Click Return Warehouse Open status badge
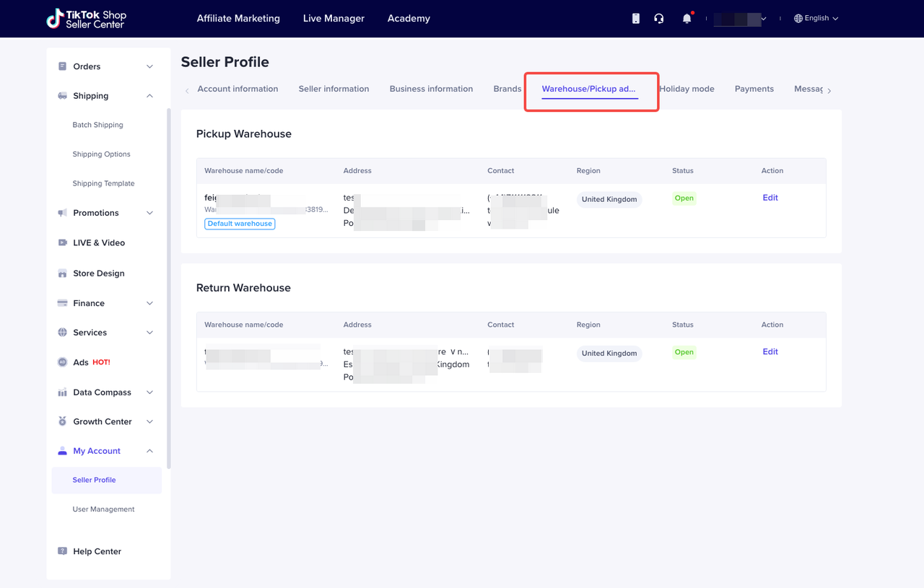 (684, 353)
